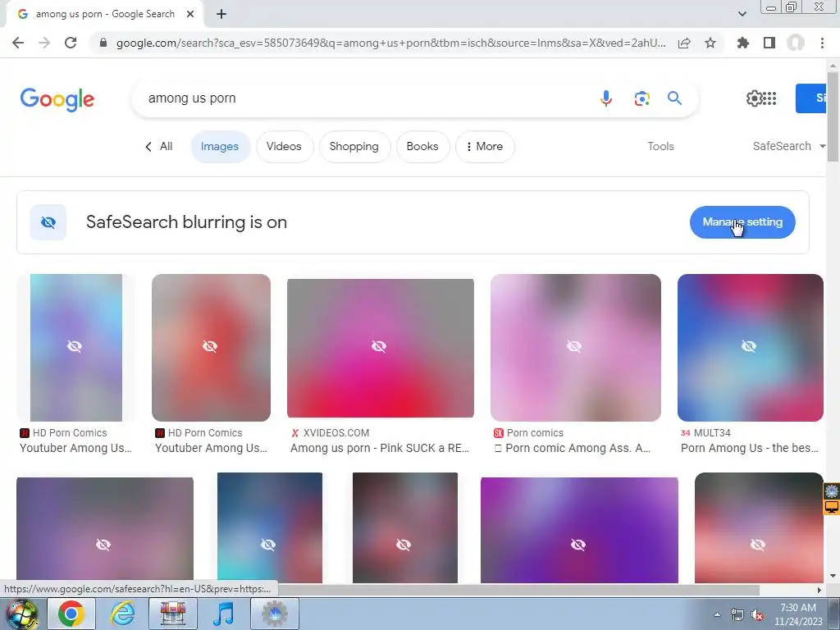Click the Google logo

point(57,99)
